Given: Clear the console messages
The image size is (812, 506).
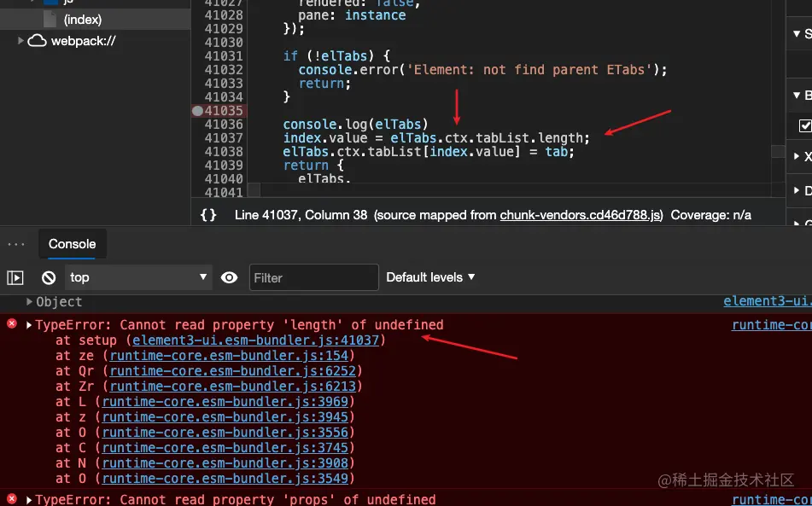Looking at the screenshot, I should [49, 276].
